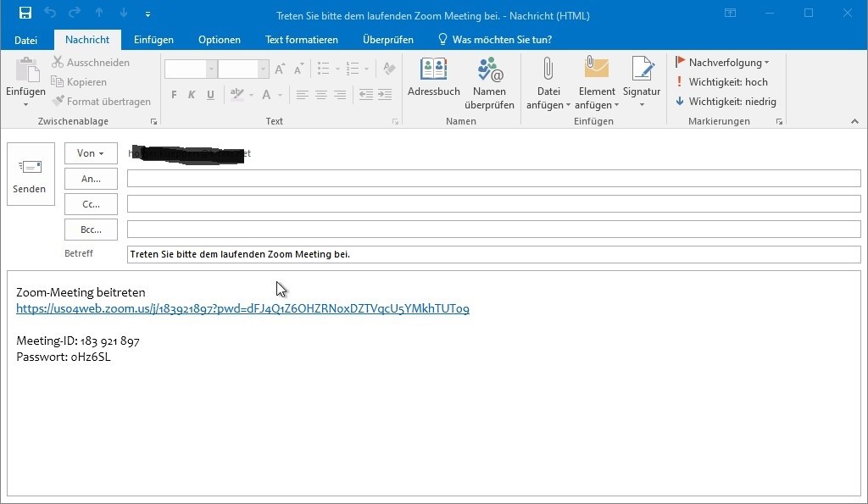Viewport: 868px width, 504px height.
Task: Toggle bold with the F button
Action: (174, 95)
